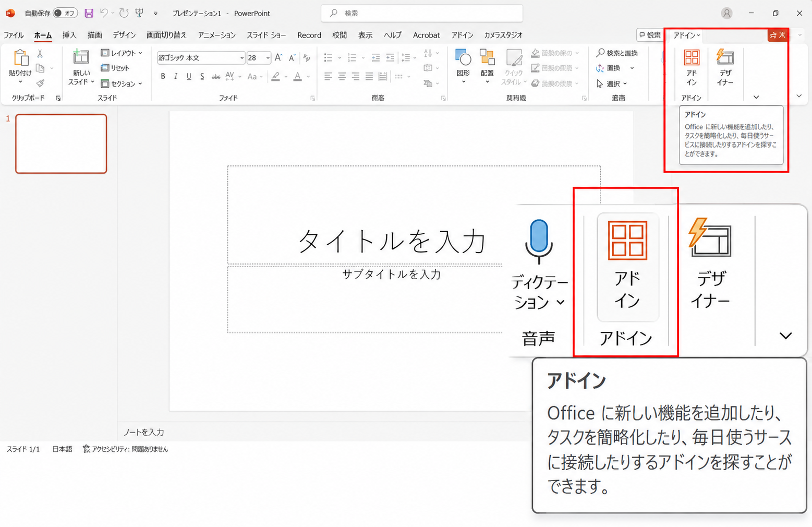Click the clear all formatting icon
812x527 pixels.
pyautogui.click(x=307, y=58)
